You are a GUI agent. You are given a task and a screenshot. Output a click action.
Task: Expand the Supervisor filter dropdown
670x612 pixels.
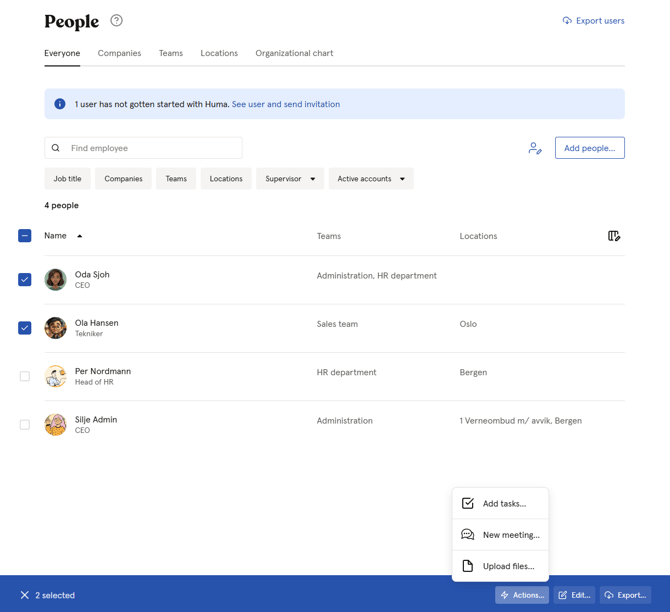(289, 179)
